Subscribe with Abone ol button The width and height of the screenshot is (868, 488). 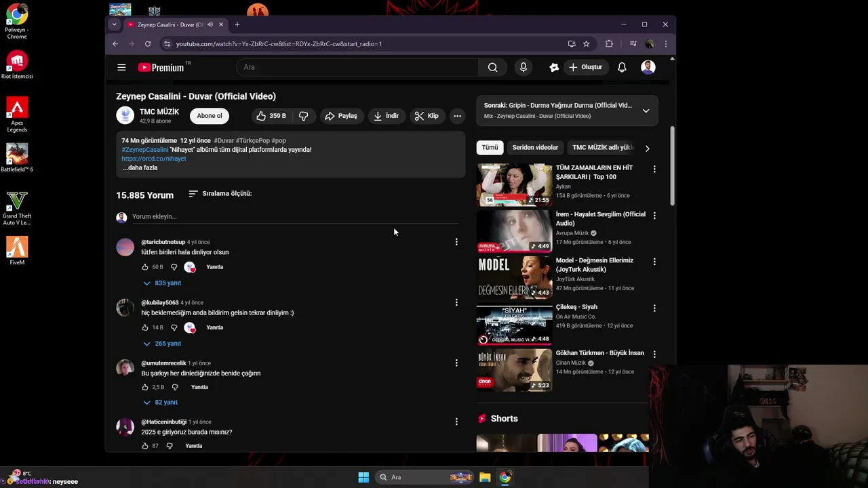click(x=210, y=116)
